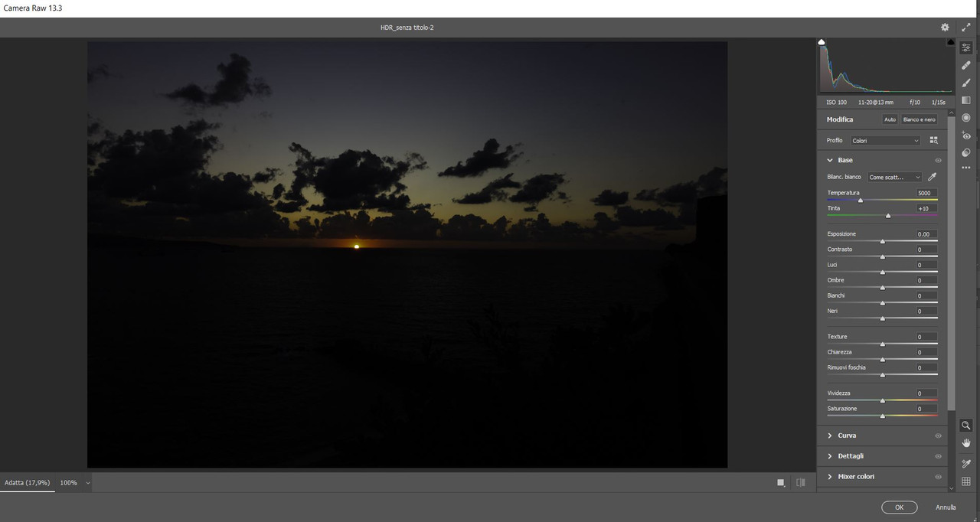Select the Adjustment Brush tool

click(x=966, y=83)
